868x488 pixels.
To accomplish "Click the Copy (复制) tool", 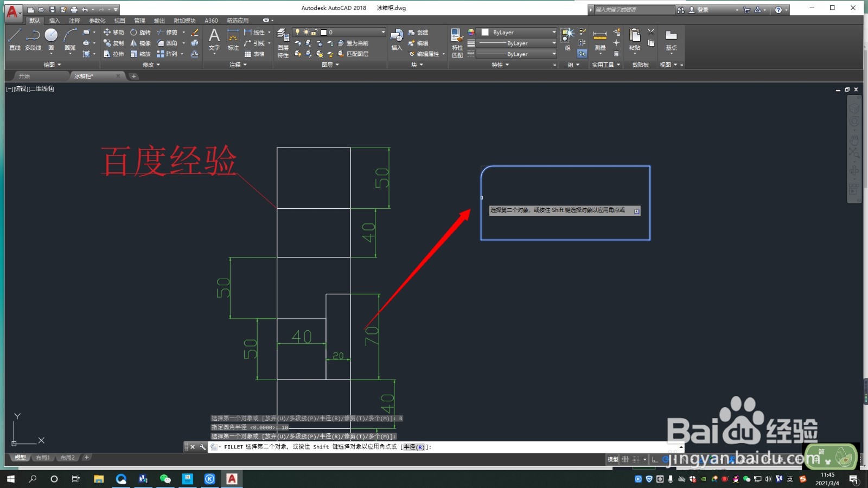I will tap(114, 43).
